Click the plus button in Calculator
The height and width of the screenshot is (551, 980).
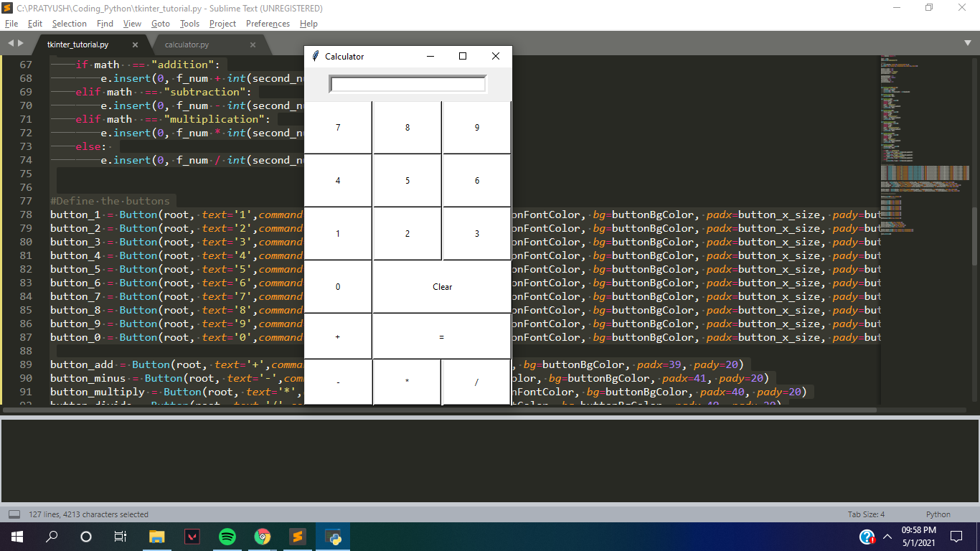point(338,336)
